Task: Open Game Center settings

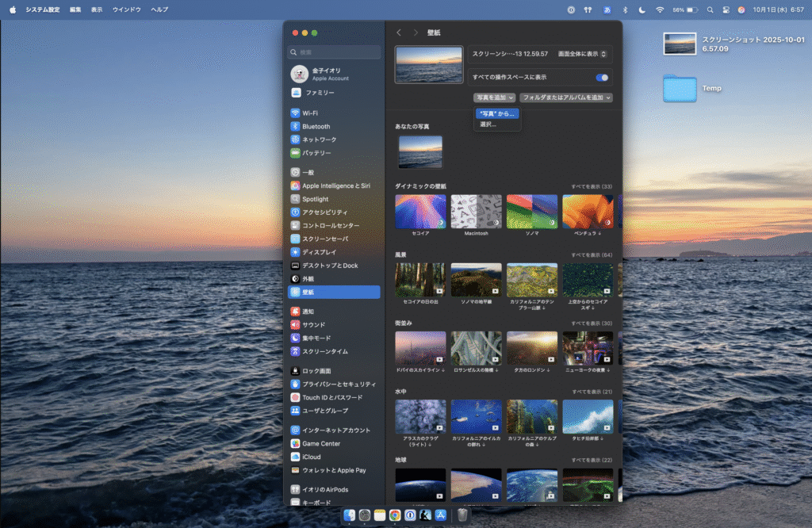Action: [322, 444]
